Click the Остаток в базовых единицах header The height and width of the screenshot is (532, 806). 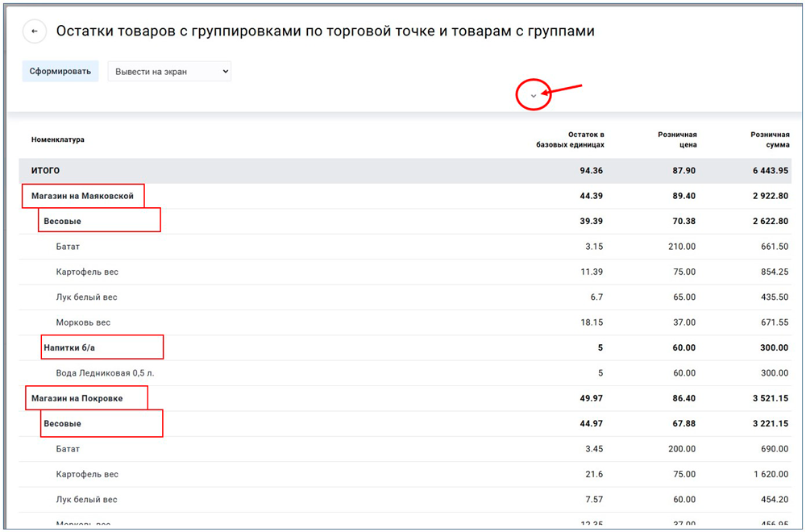[571, 139]
